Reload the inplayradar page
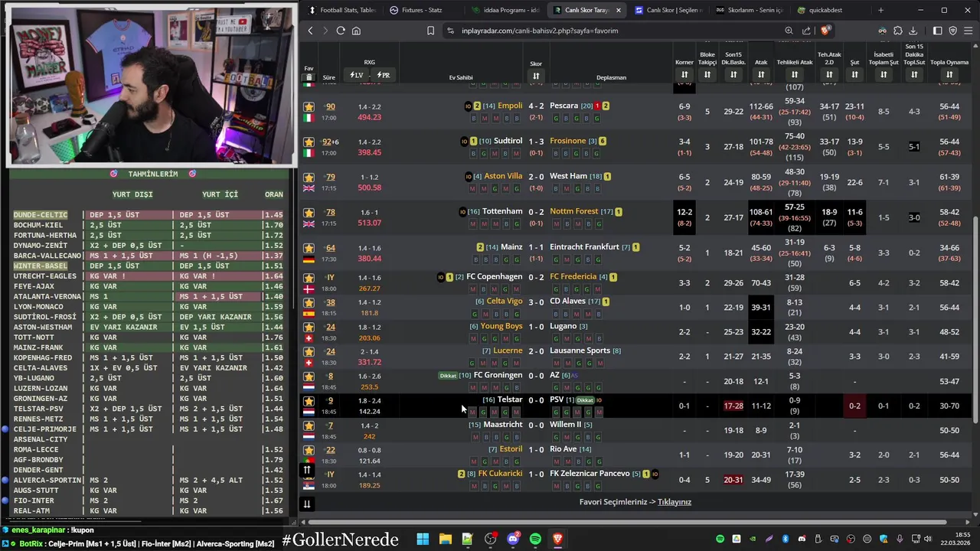 point(341,31)
